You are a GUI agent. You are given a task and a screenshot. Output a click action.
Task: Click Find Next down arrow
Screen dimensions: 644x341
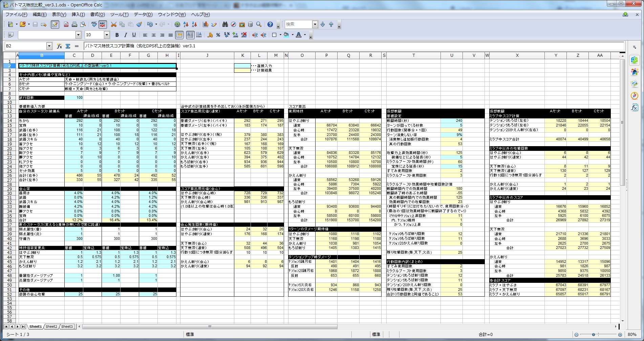tap(323, 24)
